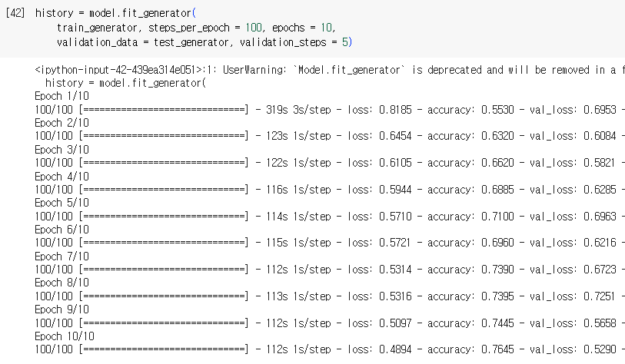Click the accuracy value 0.7445
Screen dimensions: 625x364
(497, 323)
